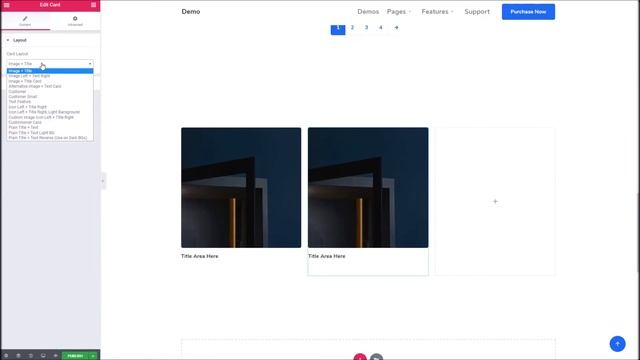640x360 pixels.
Task: Click the 'Edit Card' panel title
Action: coord(50,5)
